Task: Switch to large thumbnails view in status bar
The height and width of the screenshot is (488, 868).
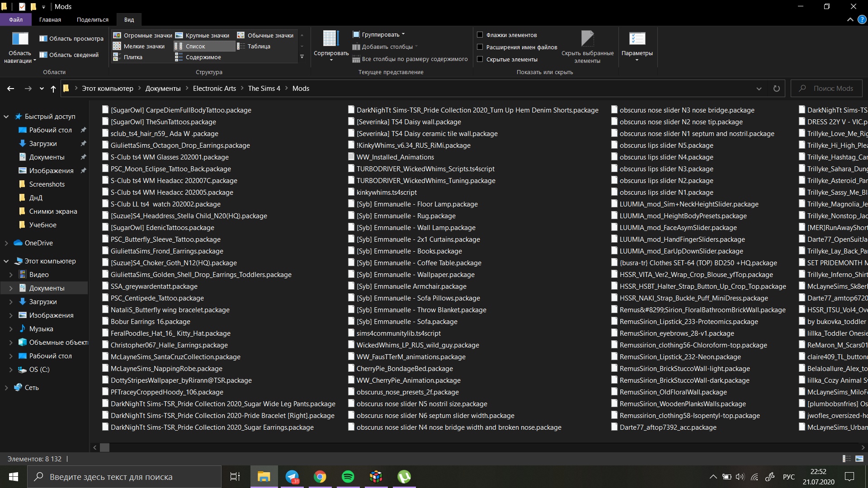Action: (x=859, y=459)
